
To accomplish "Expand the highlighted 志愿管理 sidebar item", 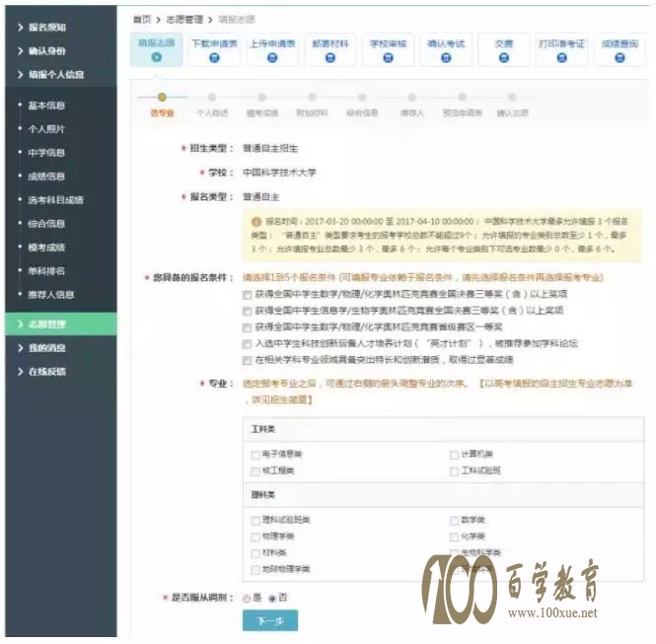I will click(x=61, y=324).
